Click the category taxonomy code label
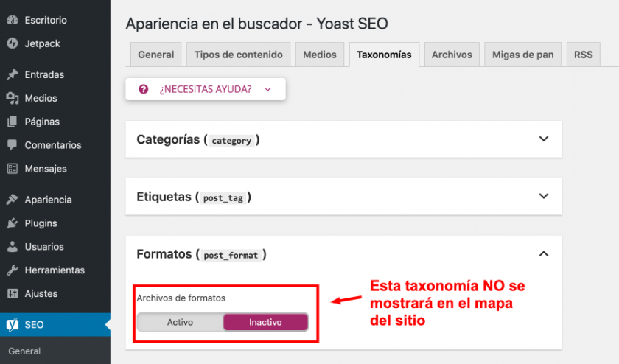The width and height of the screenshot is (619, 364). coord(231,141)
